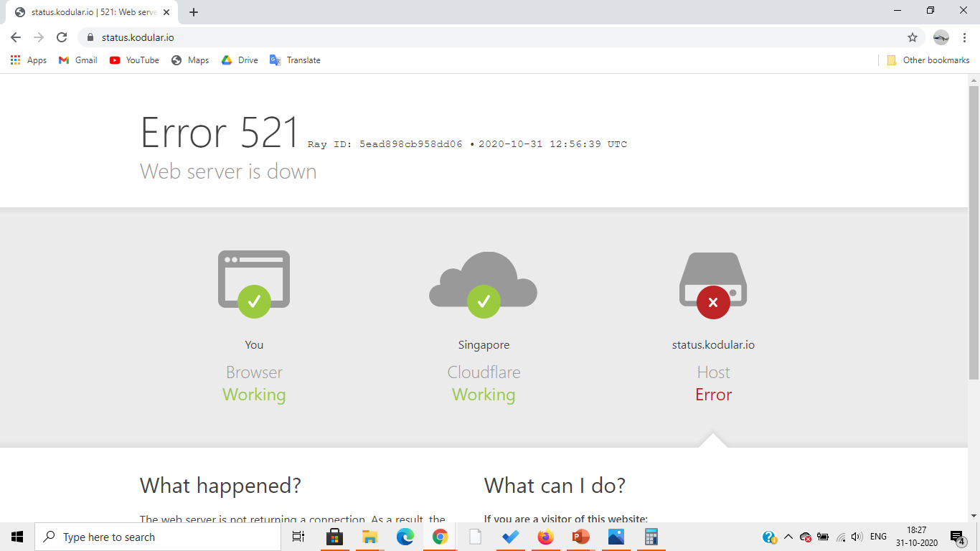
Task: Reload the status.kodular.io page
Action: point(62,37)
